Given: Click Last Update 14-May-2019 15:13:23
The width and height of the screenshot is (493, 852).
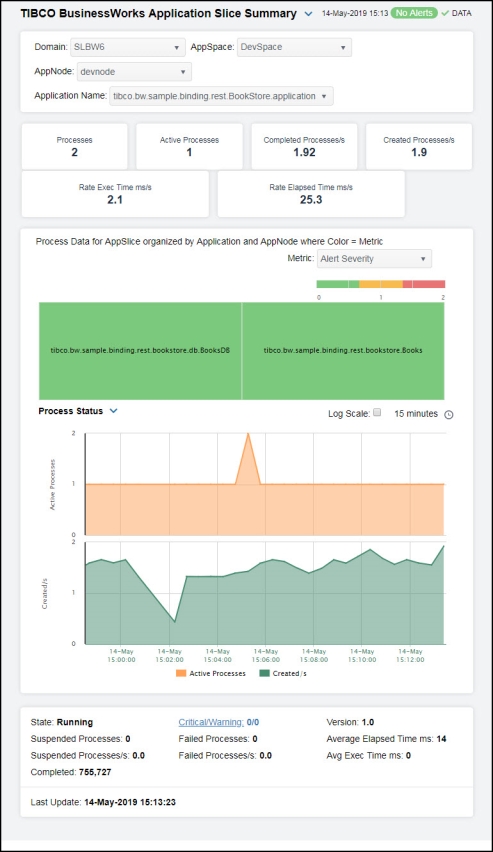Looking at the screenshot, I should tap(103, 802).
